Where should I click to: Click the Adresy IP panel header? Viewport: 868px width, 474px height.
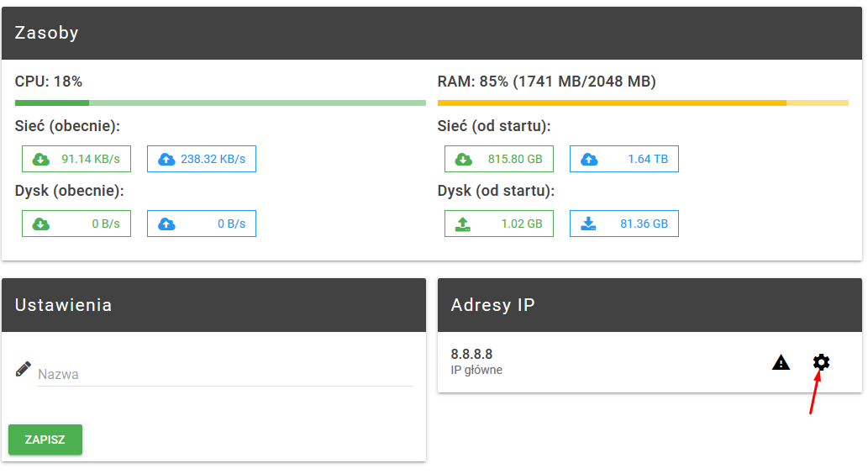click(x=650, y=305)
